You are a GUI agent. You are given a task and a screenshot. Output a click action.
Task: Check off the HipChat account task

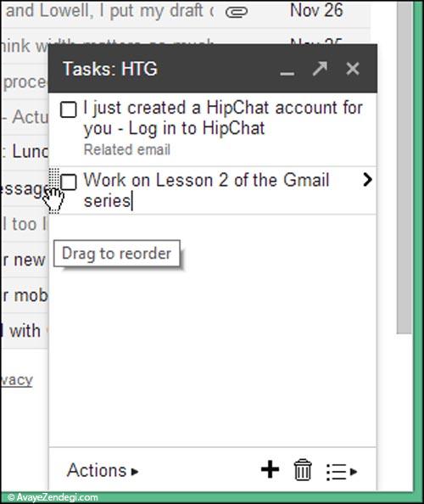(69, 109)
